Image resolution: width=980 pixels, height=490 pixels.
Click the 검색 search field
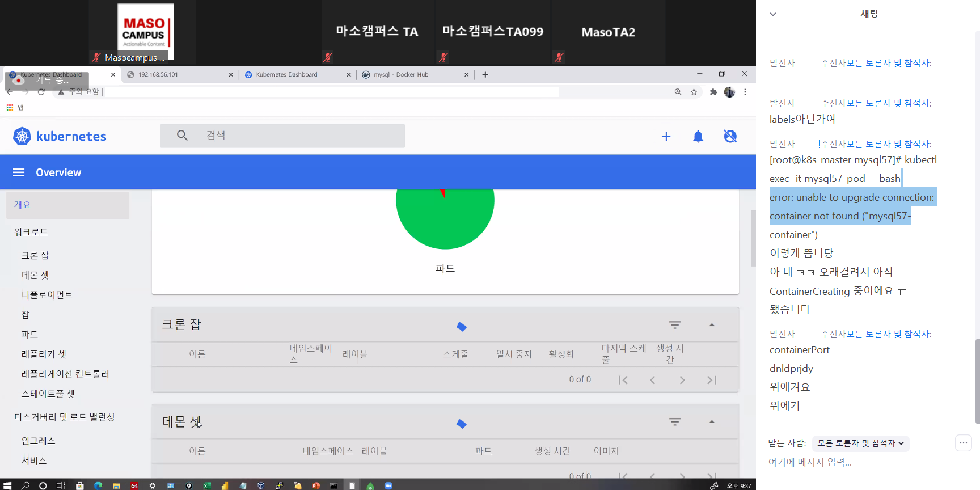[295, 136]
